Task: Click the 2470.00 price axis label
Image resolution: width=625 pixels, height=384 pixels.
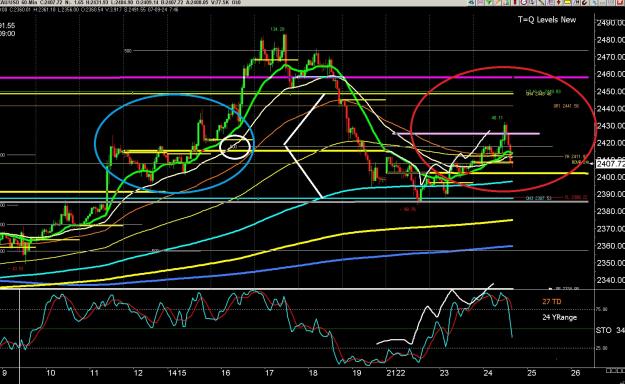Action: [610, 57]
